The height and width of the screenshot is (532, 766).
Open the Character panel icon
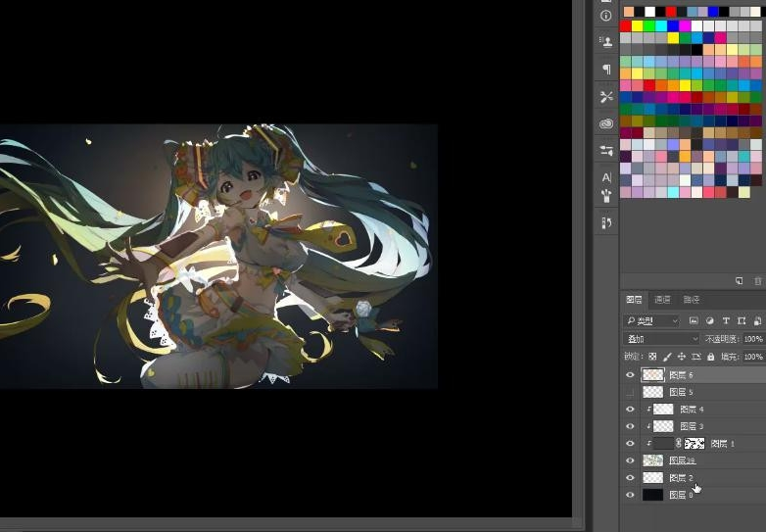point(606,177)
